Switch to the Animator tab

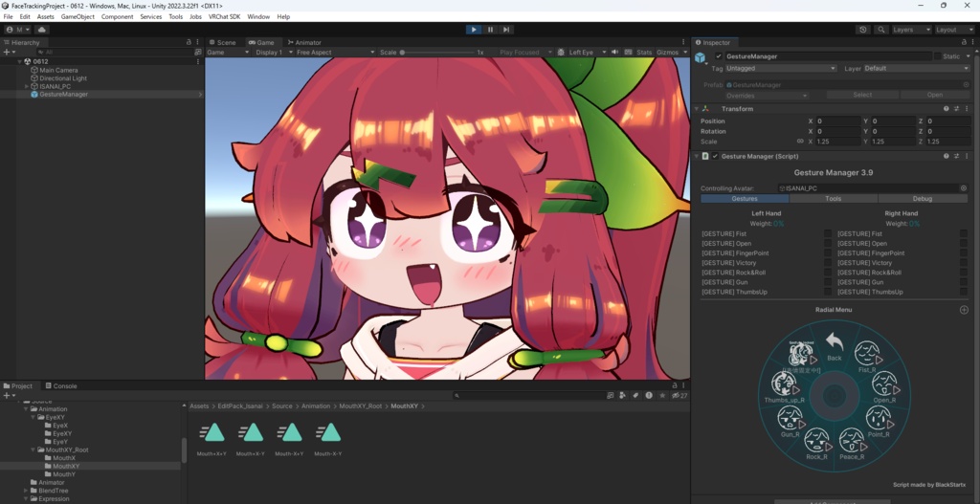pyautogui.click(x=303, y=42)
